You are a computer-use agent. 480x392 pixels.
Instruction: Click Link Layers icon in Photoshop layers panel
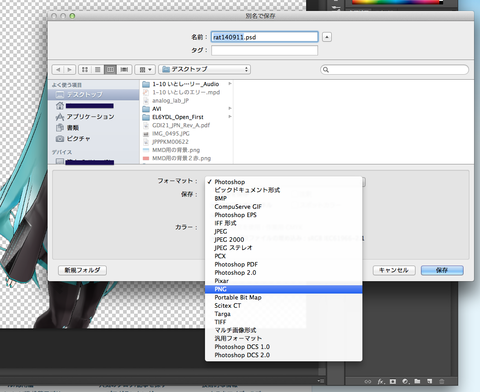pyautogui.click(x=368, y=381)
